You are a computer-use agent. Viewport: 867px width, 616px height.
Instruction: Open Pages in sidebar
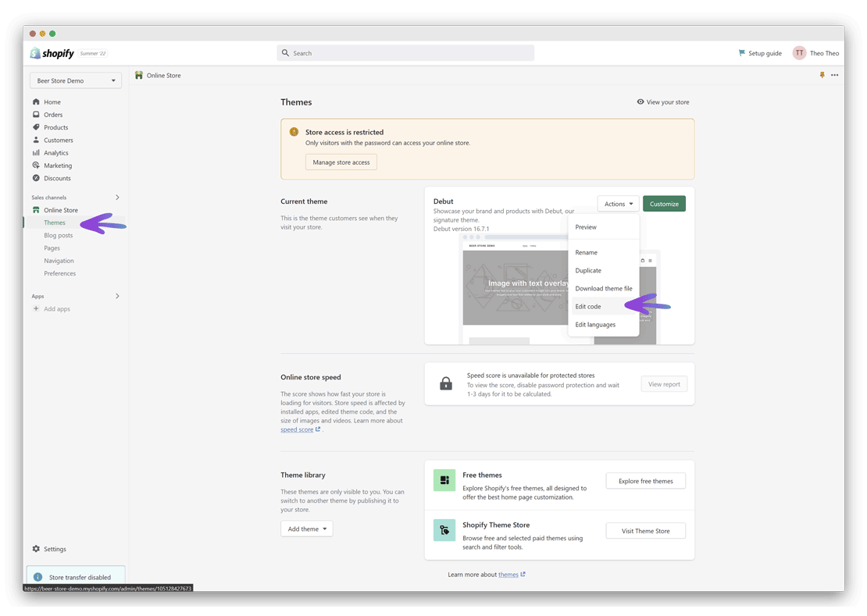point(52,248)
